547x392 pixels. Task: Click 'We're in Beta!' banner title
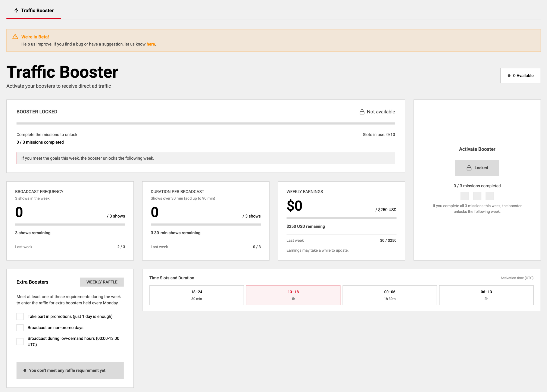[x=35, y=37]
